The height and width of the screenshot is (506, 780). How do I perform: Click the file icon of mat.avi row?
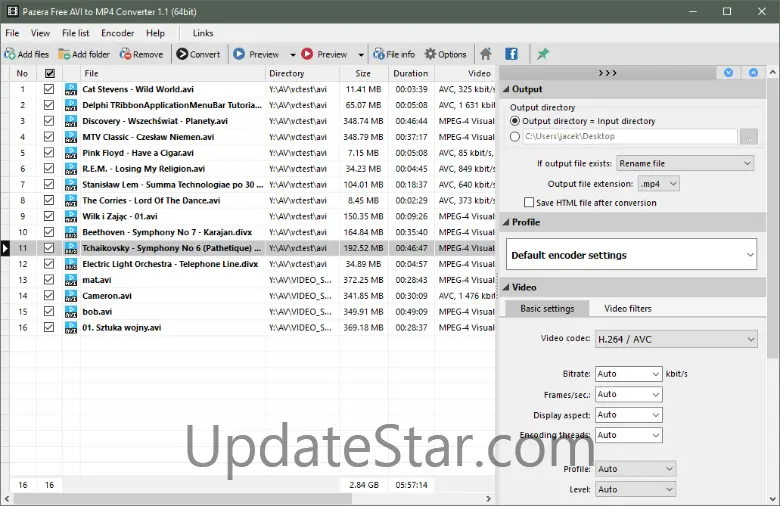click(71, 280)
